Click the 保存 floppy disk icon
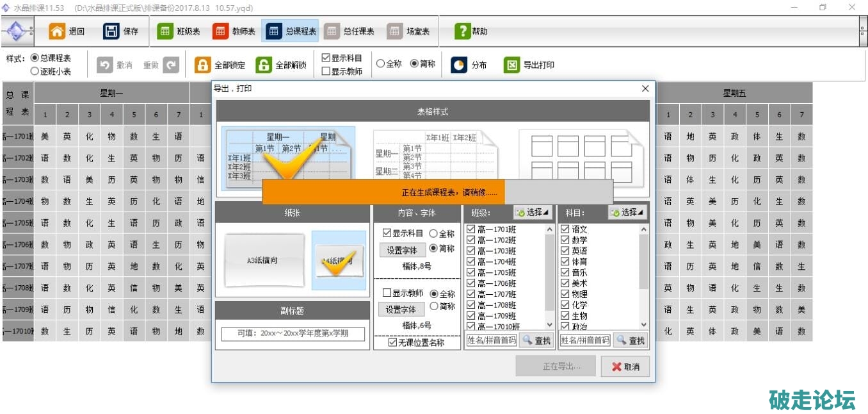Viewport: 868px width, 414px height. click(x=111, y=31)
